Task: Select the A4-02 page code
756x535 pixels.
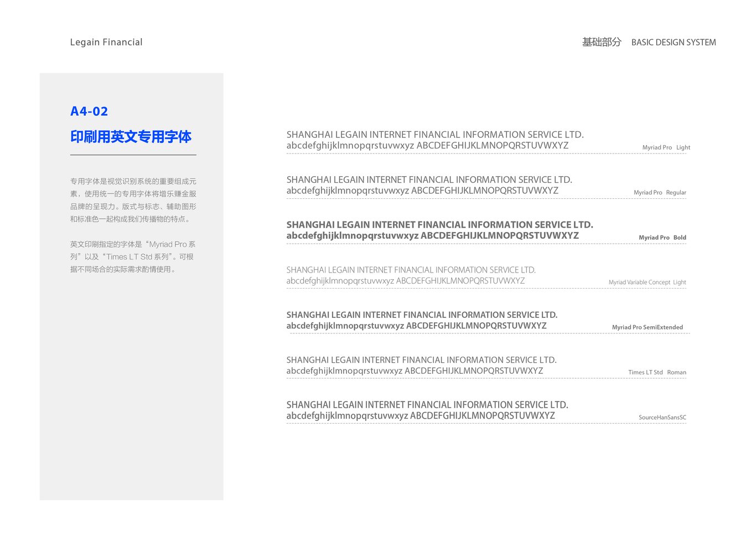Action: (89, 111)
